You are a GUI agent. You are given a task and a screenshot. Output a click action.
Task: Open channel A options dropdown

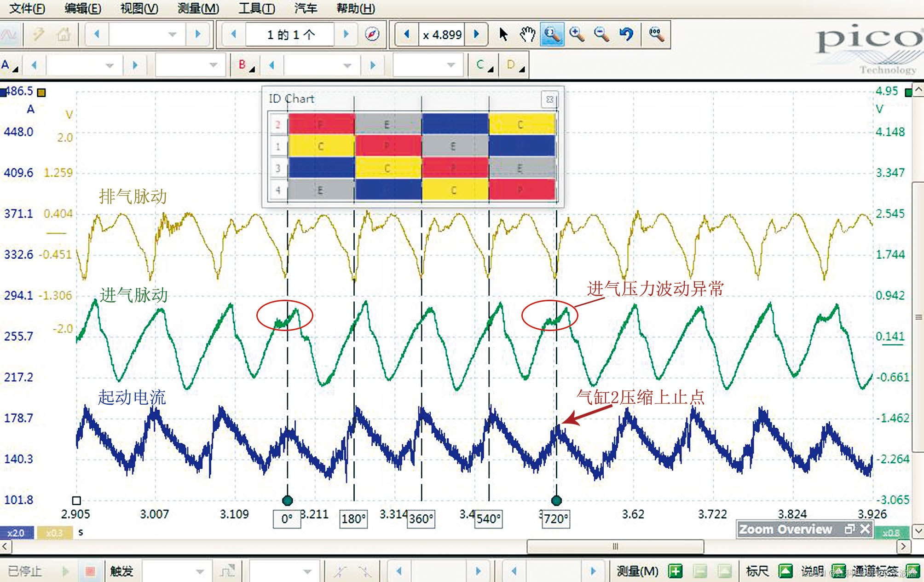[10, 65]
